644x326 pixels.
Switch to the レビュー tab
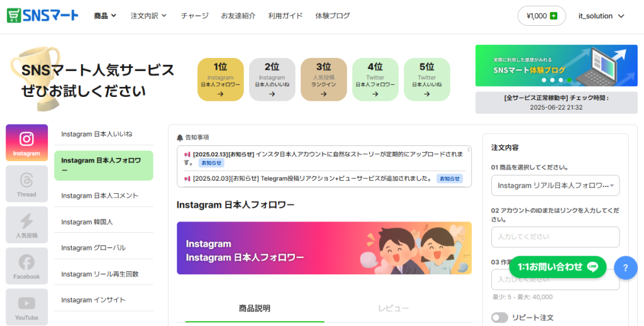point(394,308)
